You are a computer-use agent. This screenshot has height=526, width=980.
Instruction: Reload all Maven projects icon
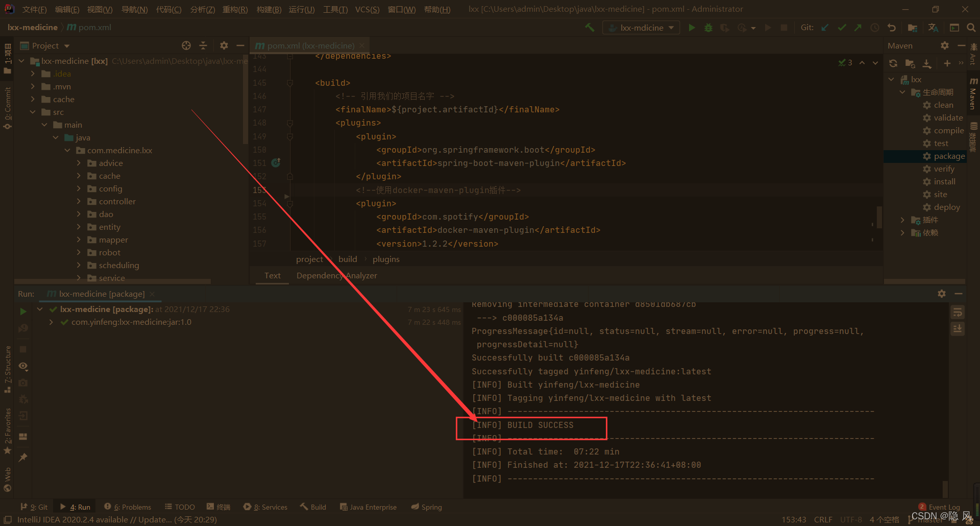click(893, 63)
